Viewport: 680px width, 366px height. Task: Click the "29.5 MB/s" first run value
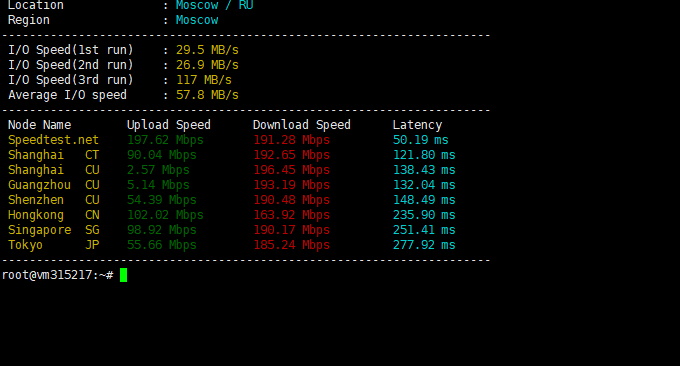pyautogui.click(x=207, y=50)
